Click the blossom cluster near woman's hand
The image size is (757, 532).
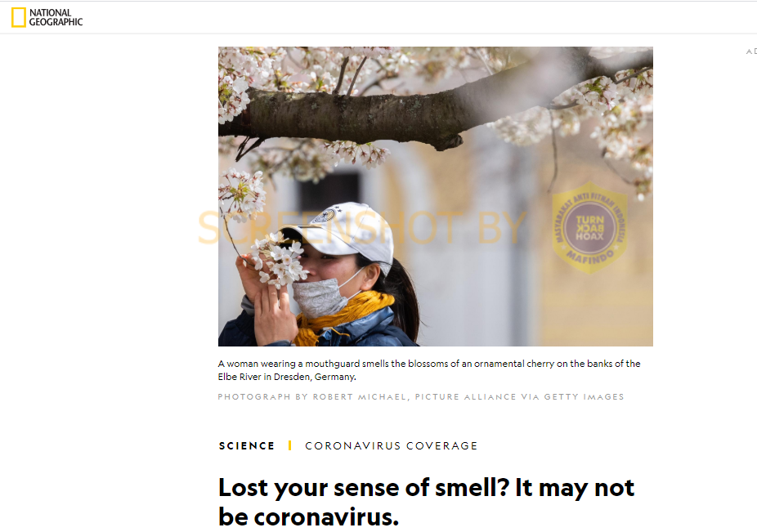click(x=280, y=261)
